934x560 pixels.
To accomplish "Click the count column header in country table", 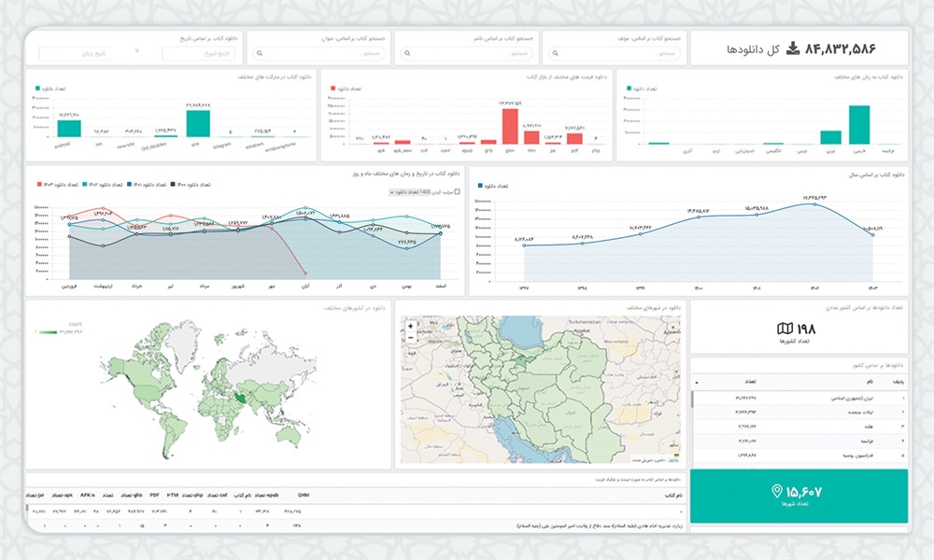I will (748, 382).
